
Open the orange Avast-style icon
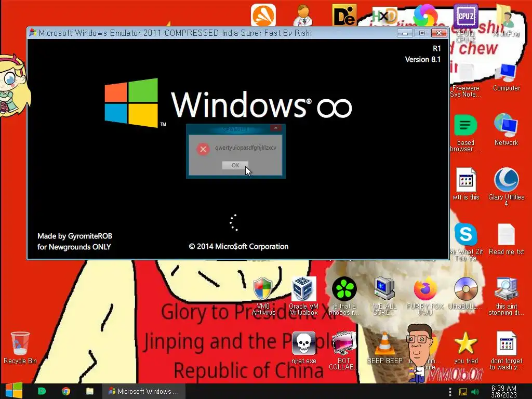pyautogui.click(x=263, y=15)
